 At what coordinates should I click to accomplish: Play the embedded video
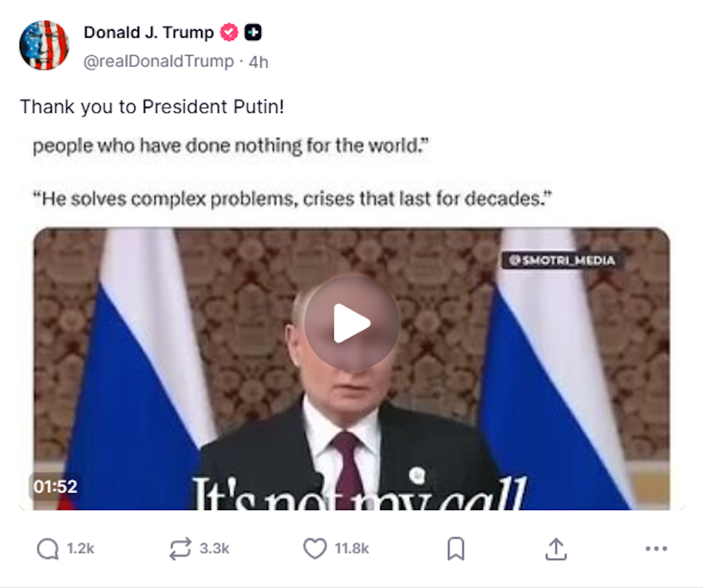[351, 323]
